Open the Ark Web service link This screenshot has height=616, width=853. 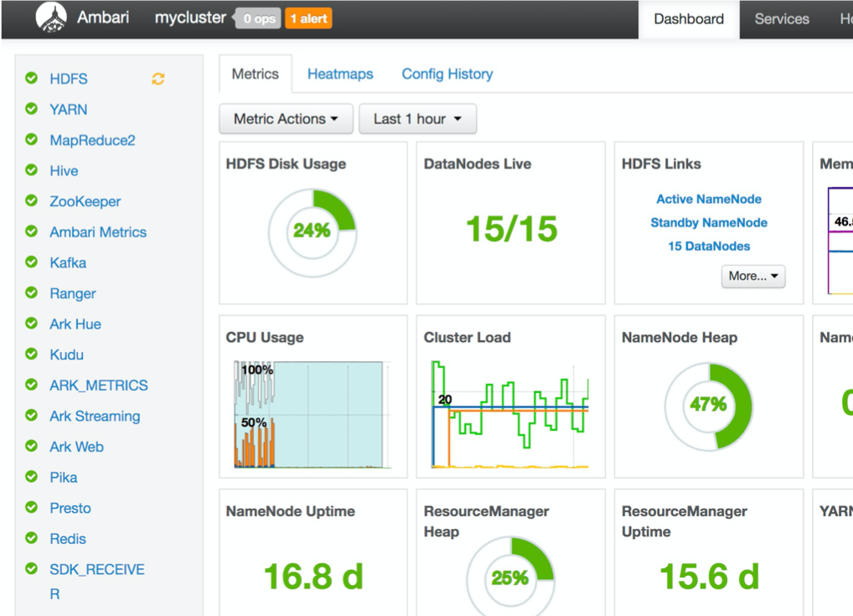(x=77, y=447)
